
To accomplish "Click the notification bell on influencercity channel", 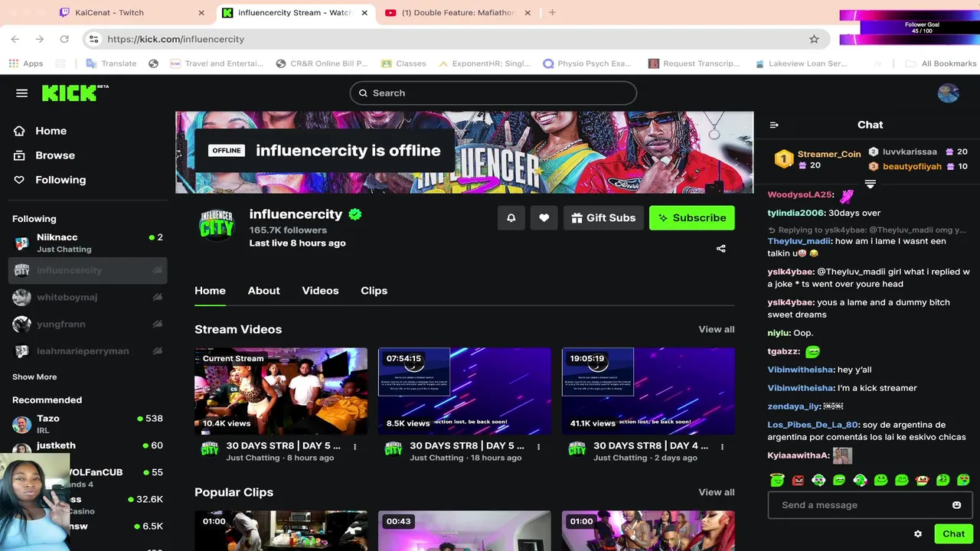I will [x=511, y=218].
